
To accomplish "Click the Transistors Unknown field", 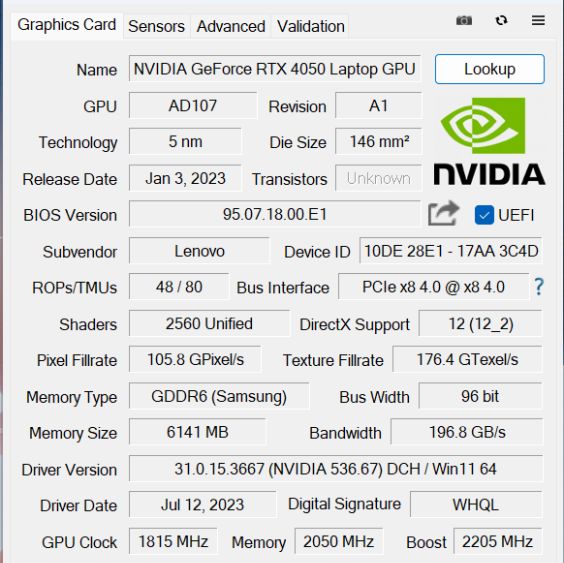I will [x=378, y=178].
